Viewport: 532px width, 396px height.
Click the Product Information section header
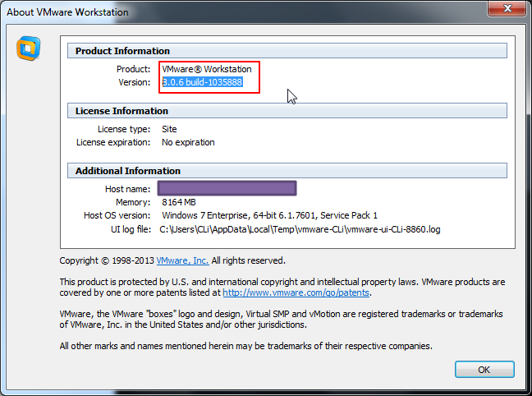pyautogui.click(x=287, y=51)
